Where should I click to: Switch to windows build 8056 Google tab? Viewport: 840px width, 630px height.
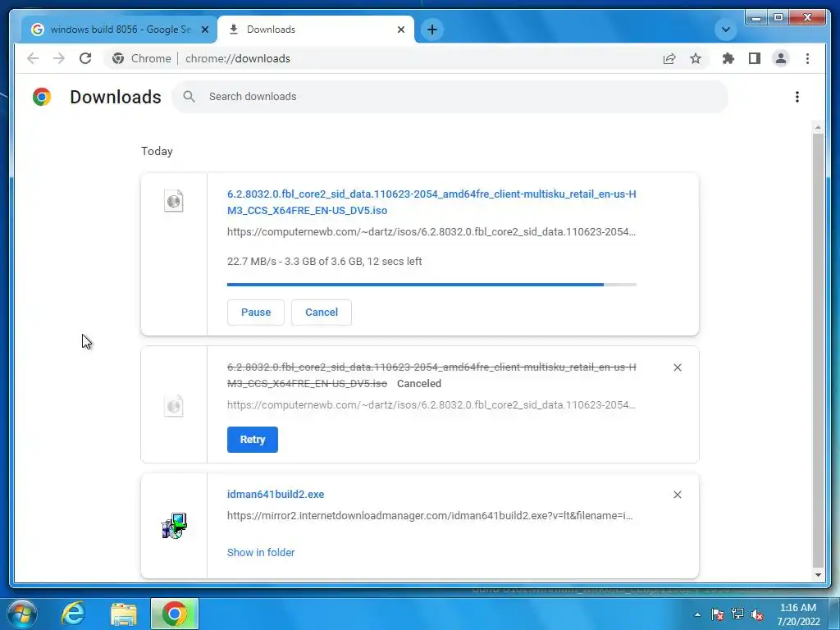tap(119, 30)
